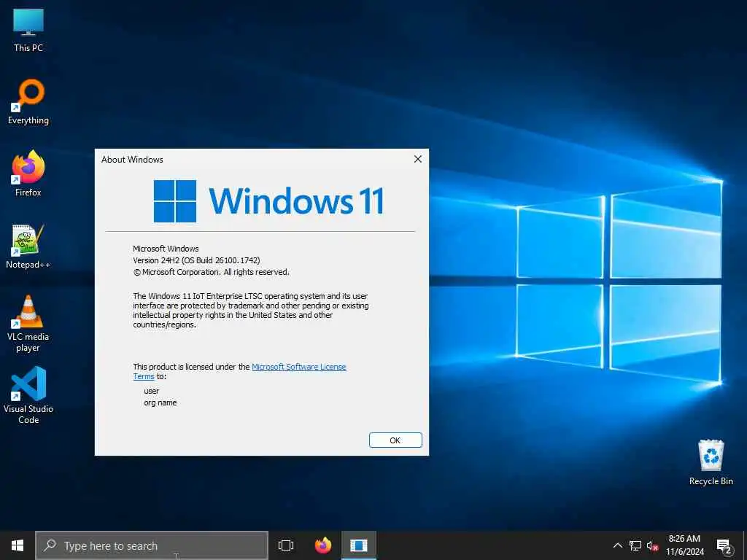Click the 'Version 24H2 (OS Build 26100.1742)' text

pyautogui.click(x=196, y=260)
